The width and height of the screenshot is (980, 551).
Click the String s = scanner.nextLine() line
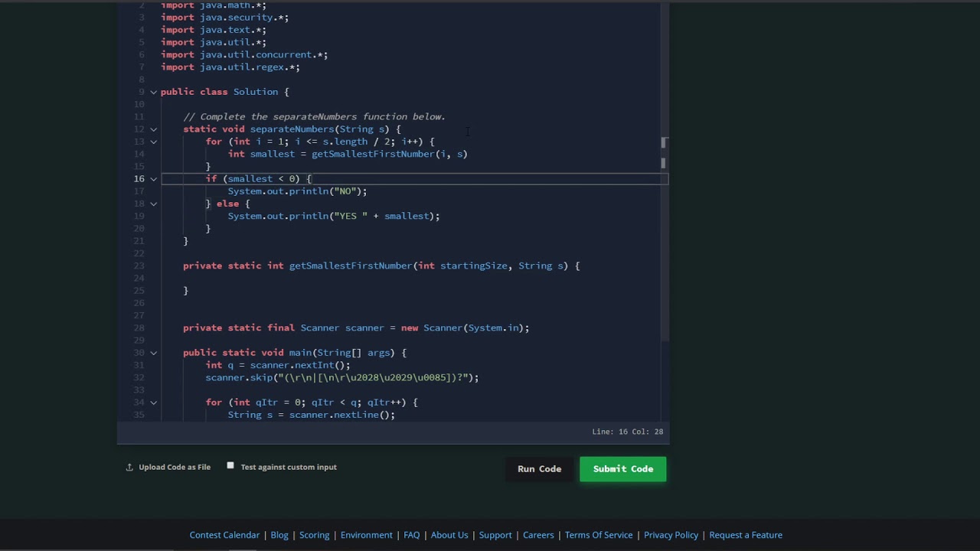tap(312, 415)
